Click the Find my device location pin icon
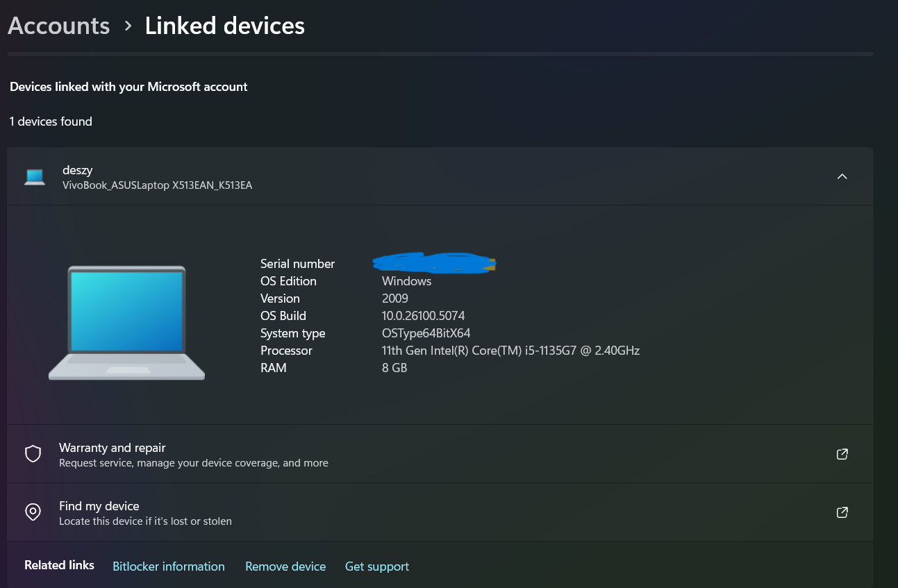Screen dimensions: 898x588 click(33, 512)
